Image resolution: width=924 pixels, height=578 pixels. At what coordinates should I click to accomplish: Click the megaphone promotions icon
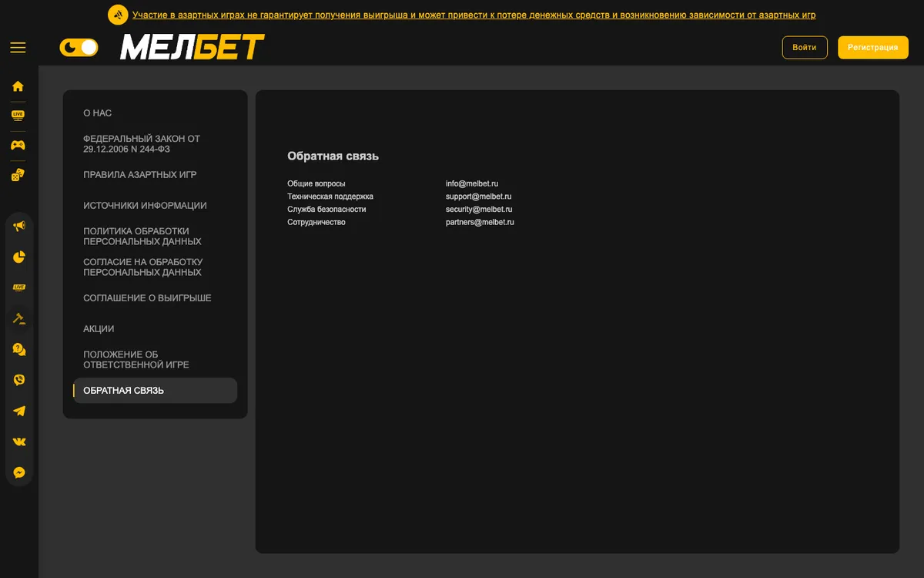coord(19,226)
